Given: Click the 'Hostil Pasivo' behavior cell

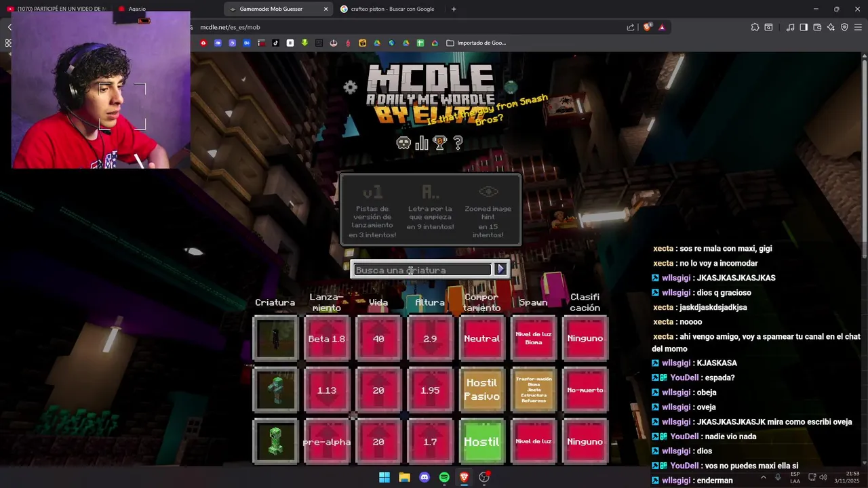Looking at the screenshot, I should [x=481, y=390].
